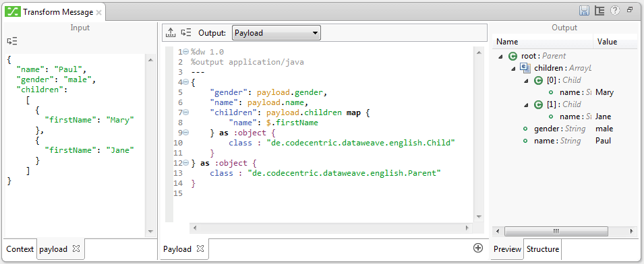
Task: Close the Transform Message tab
Action: click(98, 13)
